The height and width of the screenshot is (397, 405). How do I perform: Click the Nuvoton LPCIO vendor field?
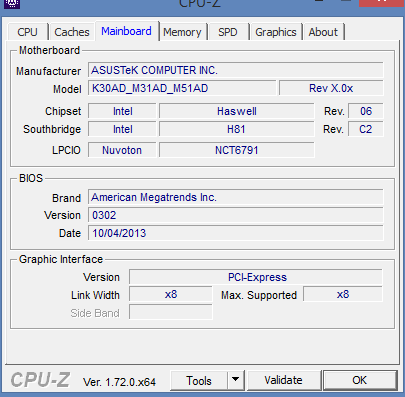[122, 150]
